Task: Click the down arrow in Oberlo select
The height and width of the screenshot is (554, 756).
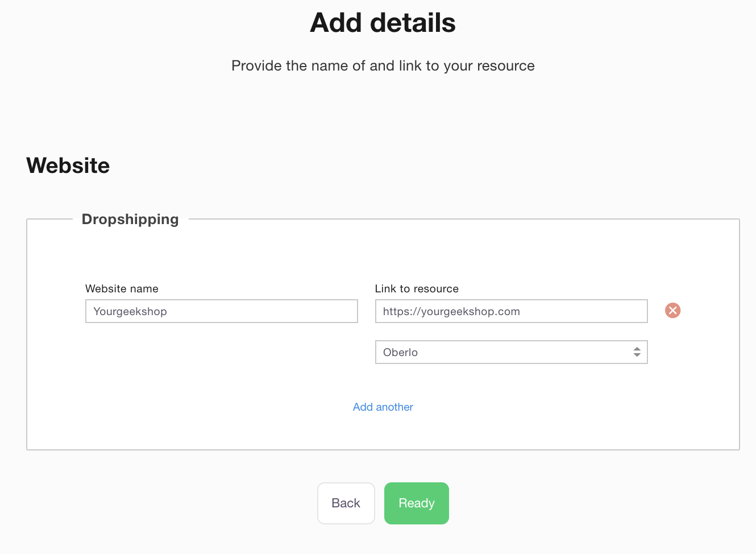Action: coord(637,355)
